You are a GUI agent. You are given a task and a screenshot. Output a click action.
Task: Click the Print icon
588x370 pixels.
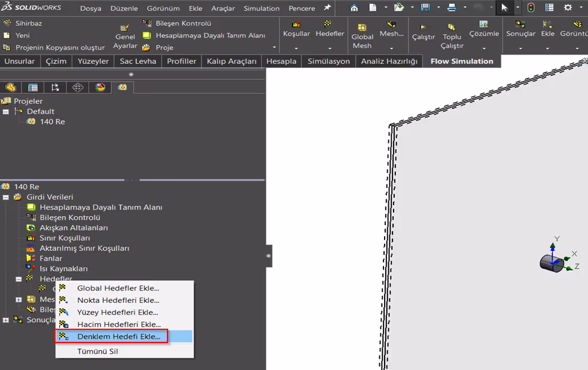452,8
